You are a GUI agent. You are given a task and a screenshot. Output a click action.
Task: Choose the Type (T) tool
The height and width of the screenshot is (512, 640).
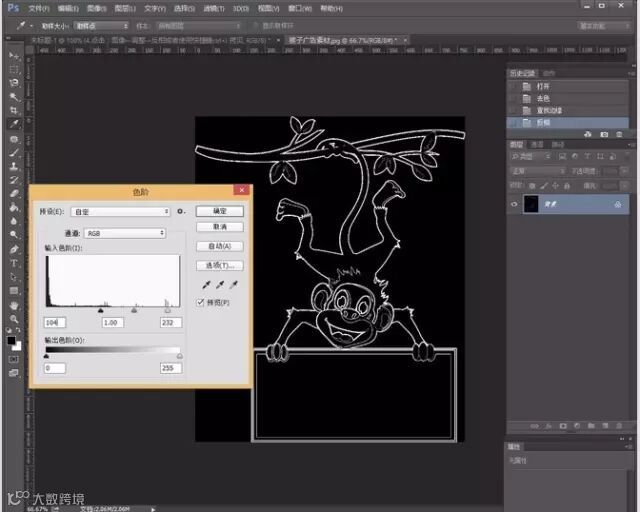point(14,263)
